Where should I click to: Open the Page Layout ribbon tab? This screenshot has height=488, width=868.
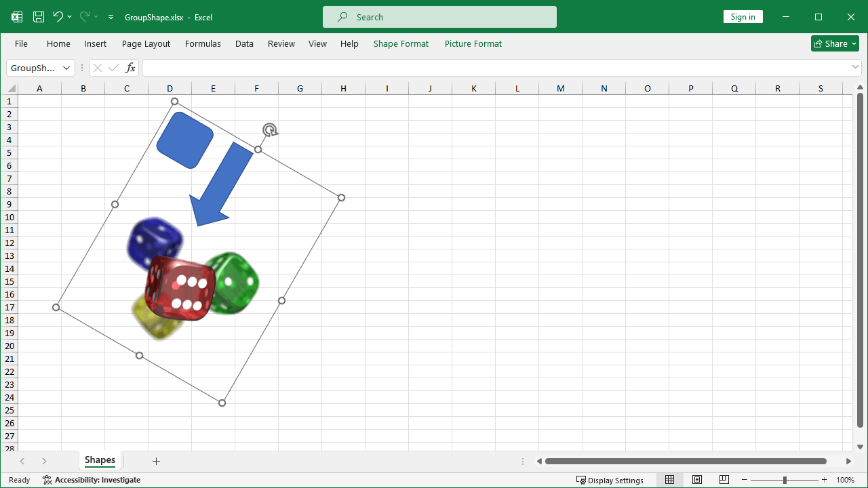click(146, 43)
